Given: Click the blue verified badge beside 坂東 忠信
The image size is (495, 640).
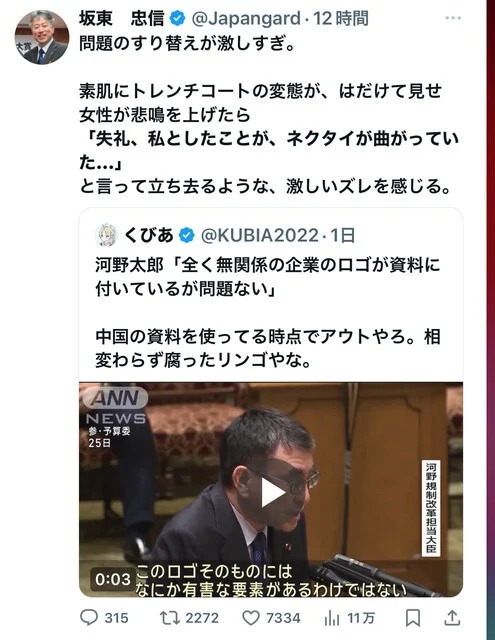Looking at the screenshot, I should click(x=177, y=19).
